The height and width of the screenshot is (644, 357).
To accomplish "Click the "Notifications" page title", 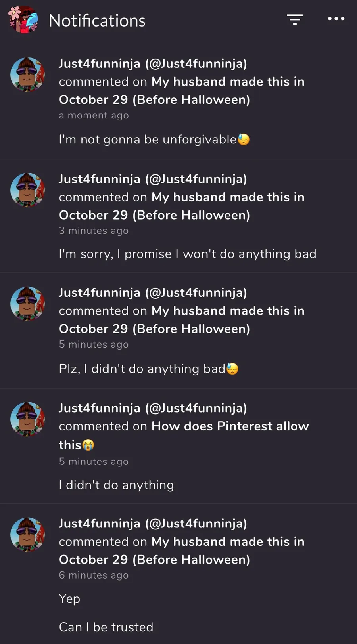I will pos(97,21).
